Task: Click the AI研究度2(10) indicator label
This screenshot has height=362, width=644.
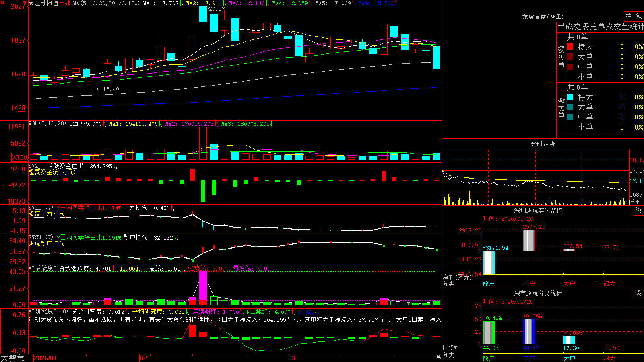Action: (x=49, y=311)
